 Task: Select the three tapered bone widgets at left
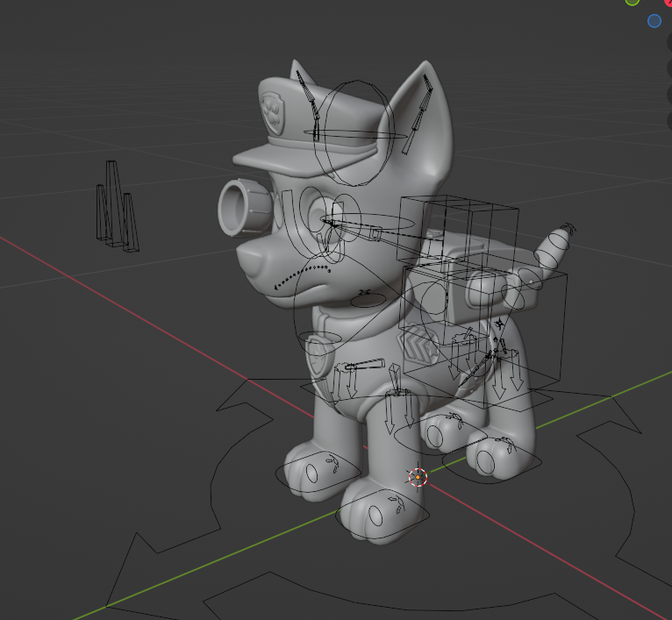tap(117, 206)
